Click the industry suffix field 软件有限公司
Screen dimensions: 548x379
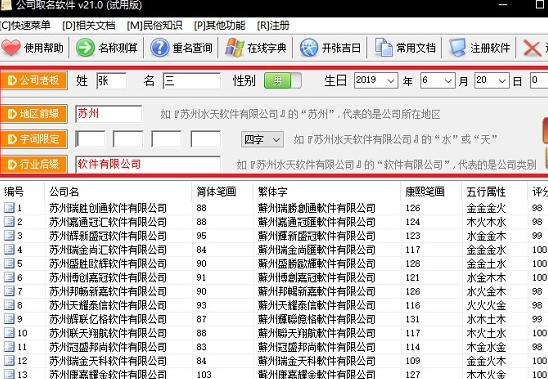pos(148,164)
